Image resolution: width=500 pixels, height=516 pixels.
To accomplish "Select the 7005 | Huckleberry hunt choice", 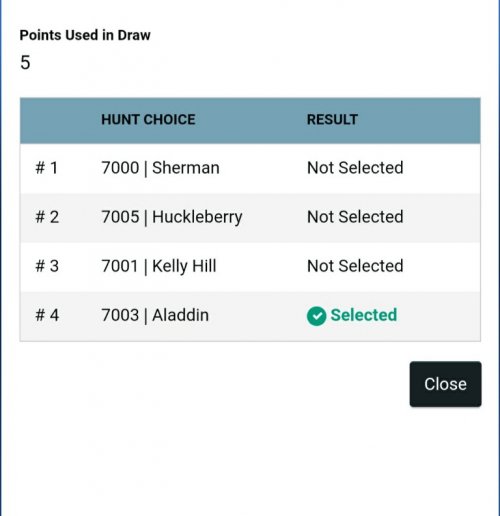I will click(x=172, y=217).
